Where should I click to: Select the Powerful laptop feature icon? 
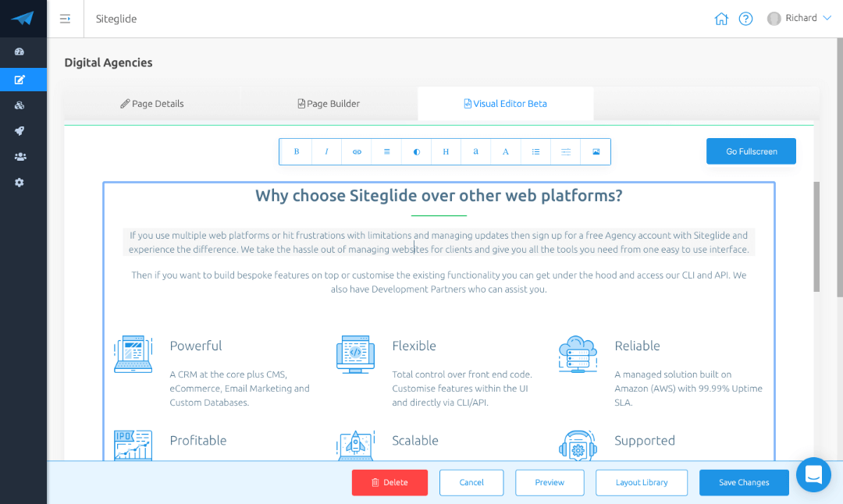click(x=133, y=354)
